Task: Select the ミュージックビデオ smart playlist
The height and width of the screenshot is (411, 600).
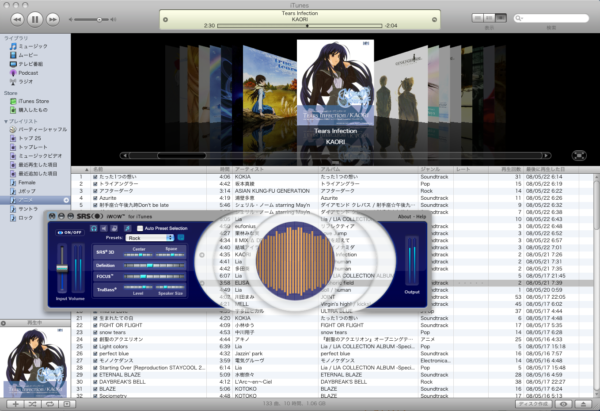Action: click(x=36, y=156)
